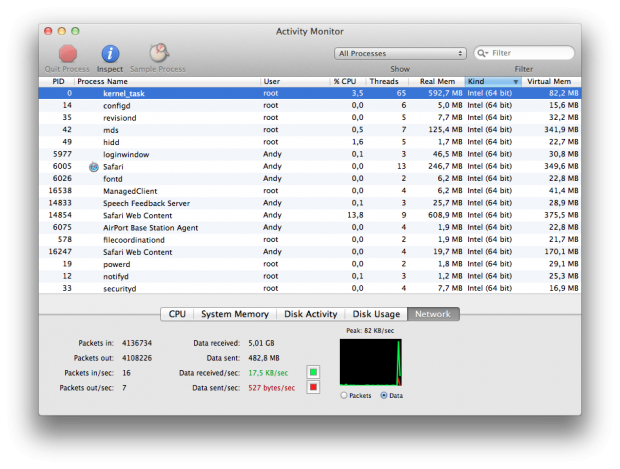Click the Safari compass icon in process list

click(94, 167)
